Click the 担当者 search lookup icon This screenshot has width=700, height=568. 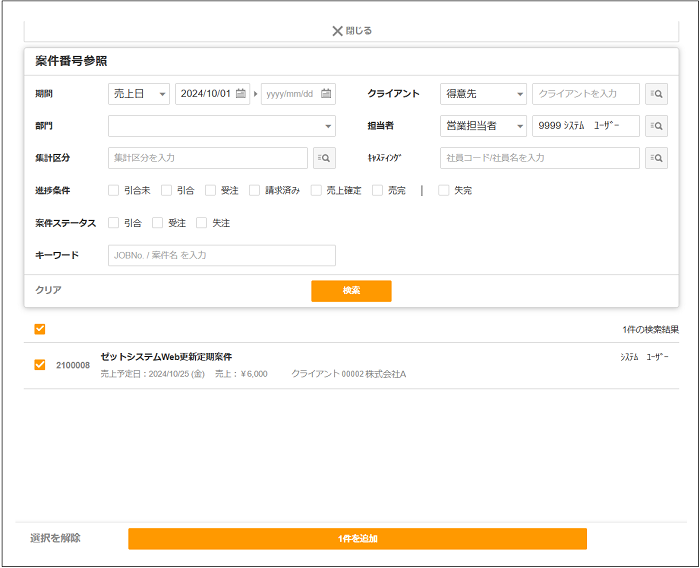click(656, 126)
